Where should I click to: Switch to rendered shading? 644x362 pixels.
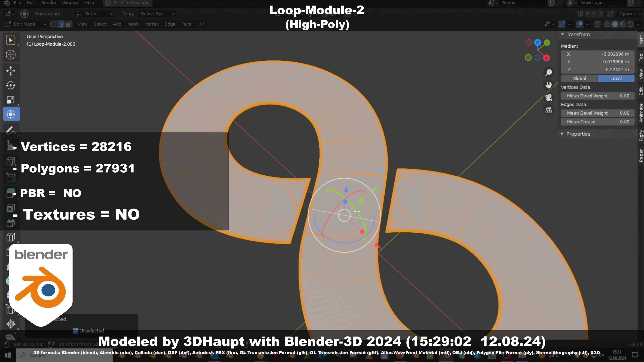[631, 24]
